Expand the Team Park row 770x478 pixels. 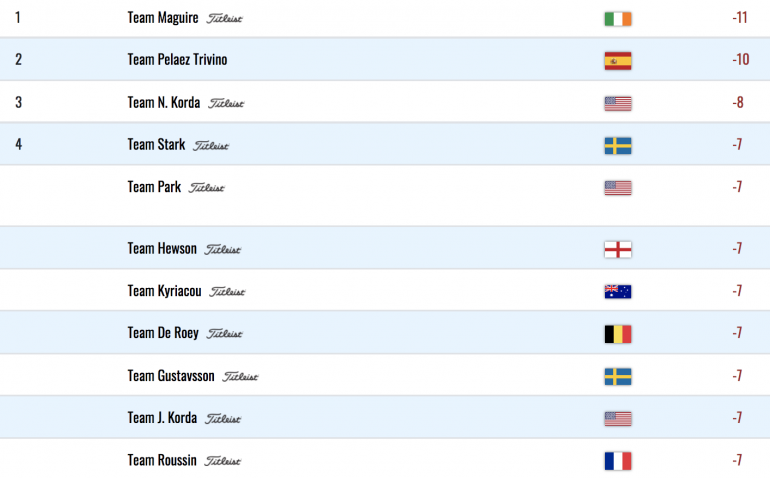click(385, 196)
